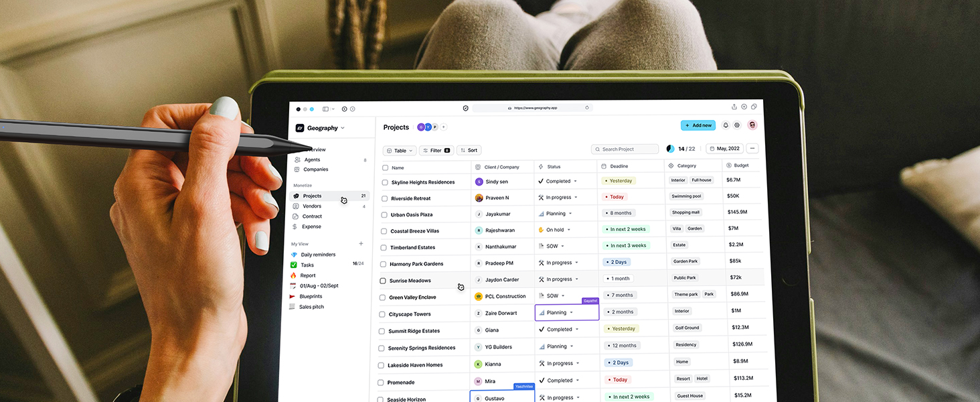
Task: Click the geography.app address bar
Action: point(532,108)
